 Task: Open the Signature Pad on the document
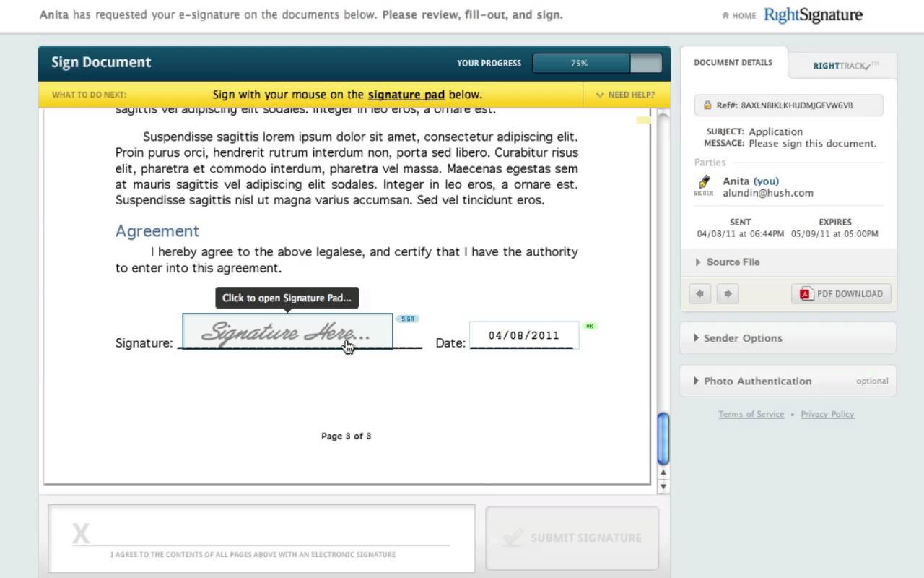coord(287,332)
